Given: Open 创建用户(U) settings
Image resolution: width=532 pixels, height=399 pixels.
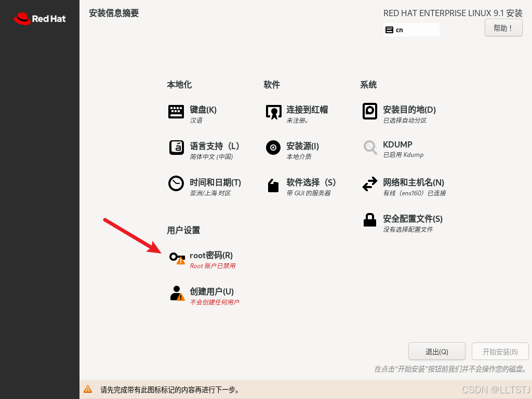Looking at the screenshot, I should coord(212,291).
